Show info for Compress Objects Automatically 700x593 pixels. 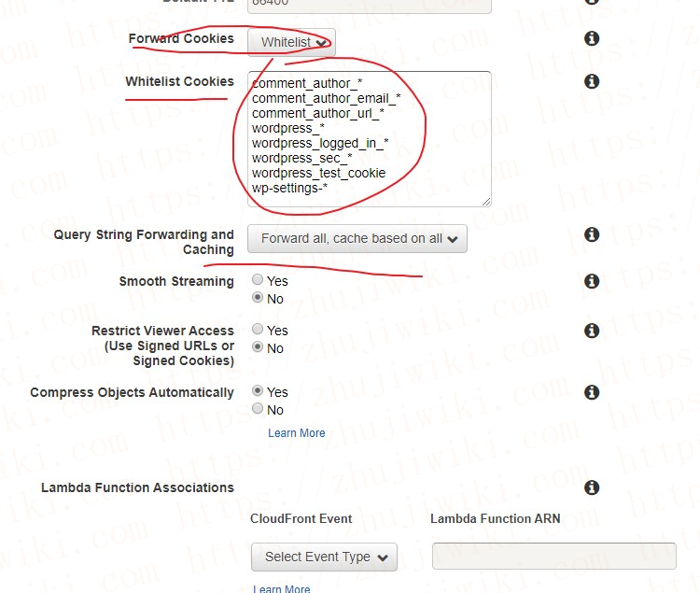point(592,392)
